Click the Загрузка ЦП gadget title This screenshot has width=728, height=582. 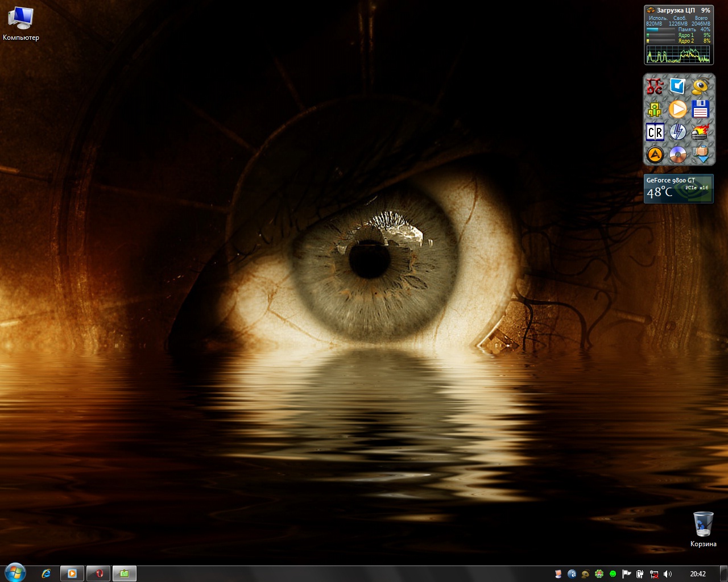coord(675,10)
